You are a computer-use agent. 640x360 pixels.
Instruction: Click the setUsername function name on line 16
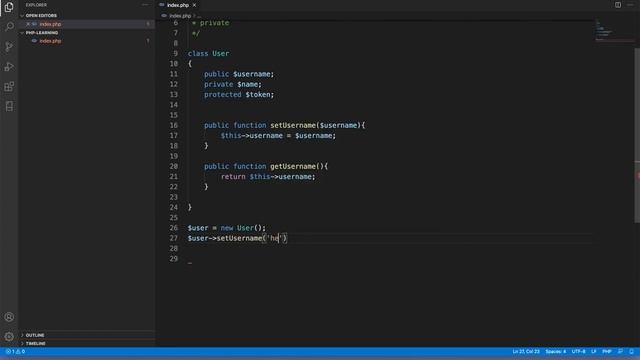293,125
